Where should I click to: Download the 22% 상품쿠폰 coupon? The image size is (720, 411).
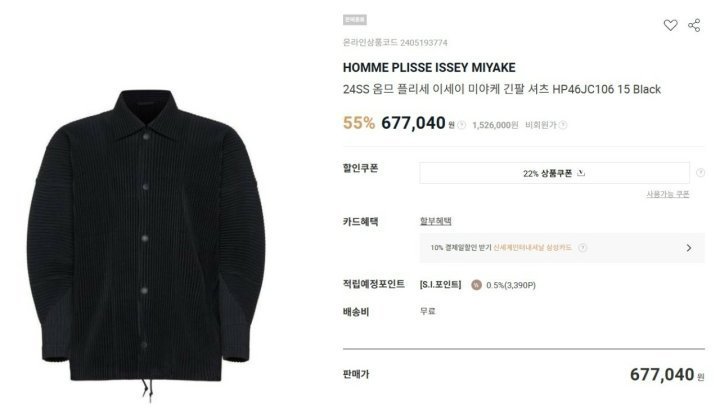tap(554, 173)
